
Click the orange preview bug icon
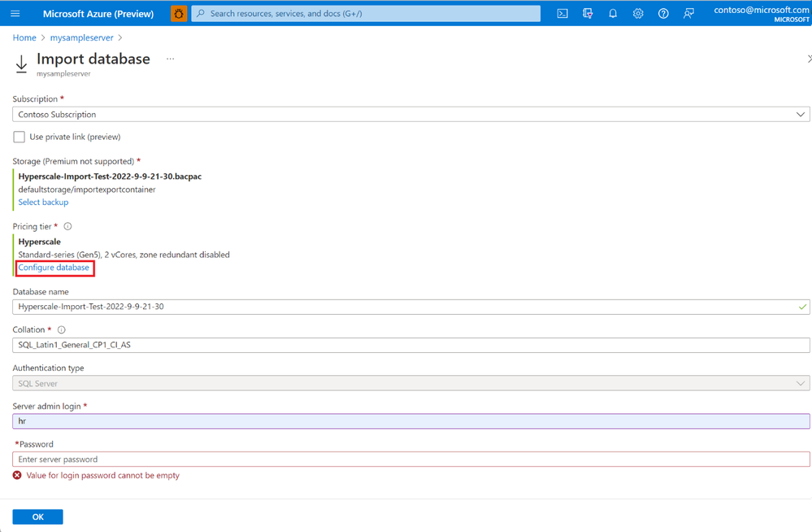tap(179, 14)
